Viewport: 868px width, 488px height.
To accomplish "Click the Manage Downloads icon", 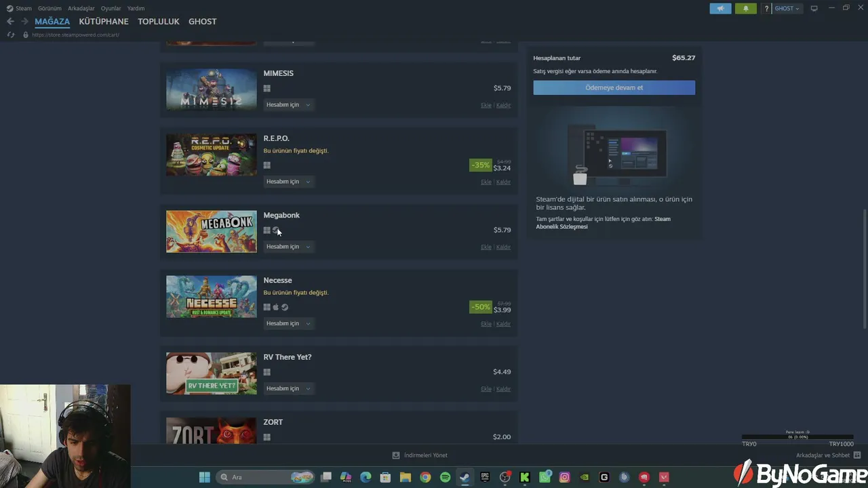I will click(x=396, y=455).
